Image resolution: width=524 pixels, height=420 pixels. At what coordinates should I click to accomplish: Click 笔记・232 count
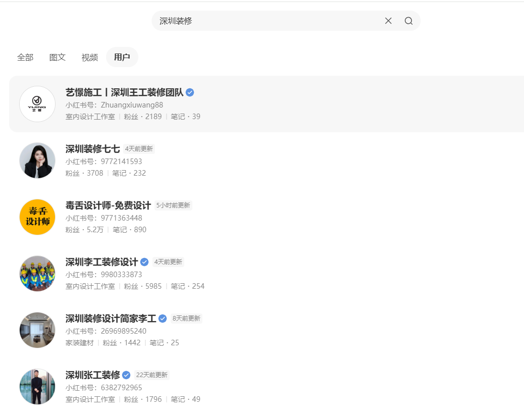click(x=129, y=173)
